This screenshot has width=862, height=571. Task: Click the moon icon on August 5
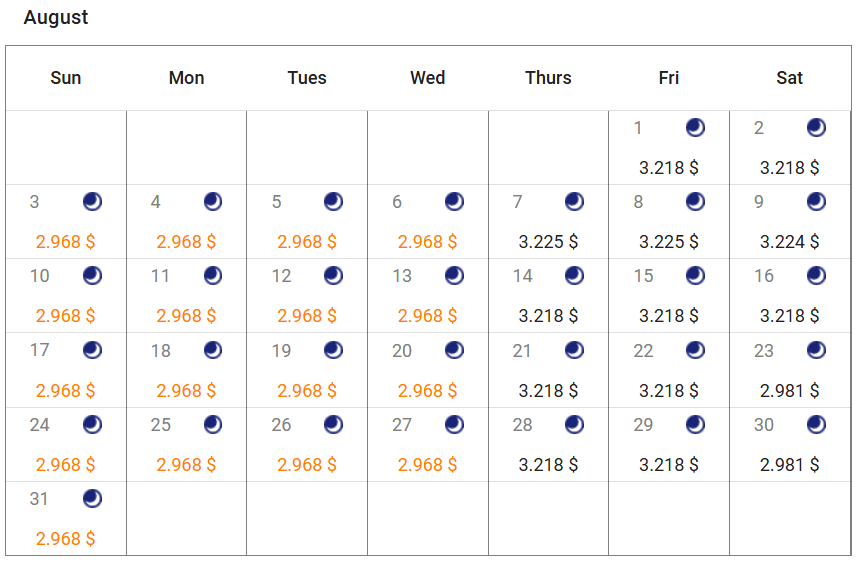(333, 202)
